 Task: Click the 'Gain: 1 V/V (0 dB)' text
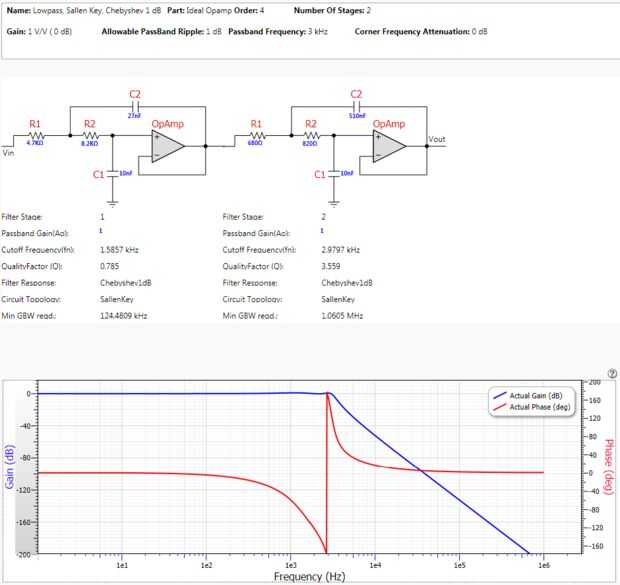(39, 32)
